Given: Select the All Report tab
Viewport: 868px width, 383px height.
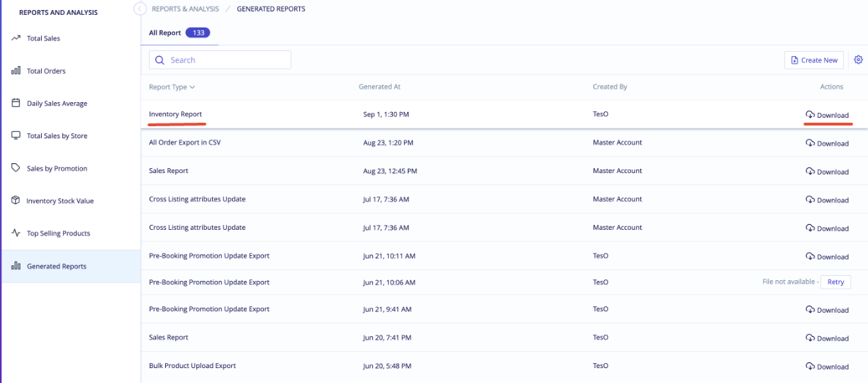Looking at the screenshot, I should coord(179,33).
